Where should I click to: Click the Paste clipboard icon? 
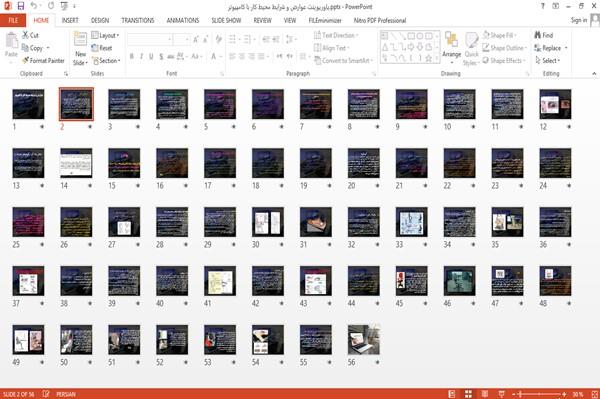coord(11,41)
